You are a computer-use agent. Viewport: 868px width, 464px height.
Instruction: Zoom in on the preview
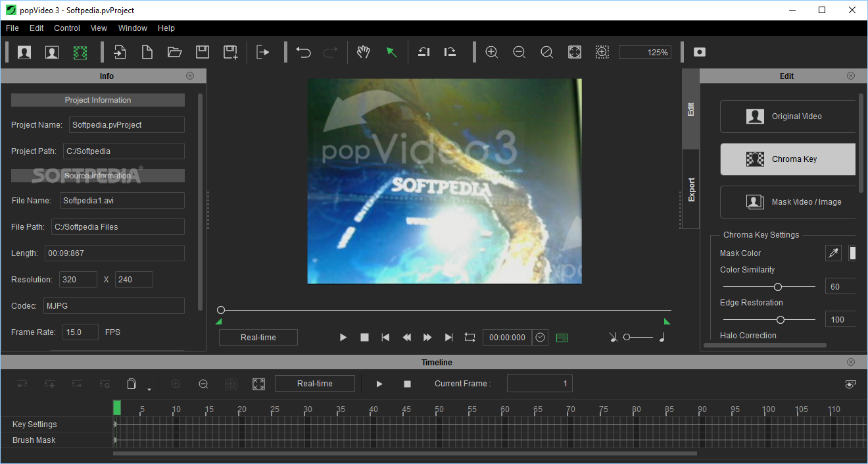pos(491,52)
